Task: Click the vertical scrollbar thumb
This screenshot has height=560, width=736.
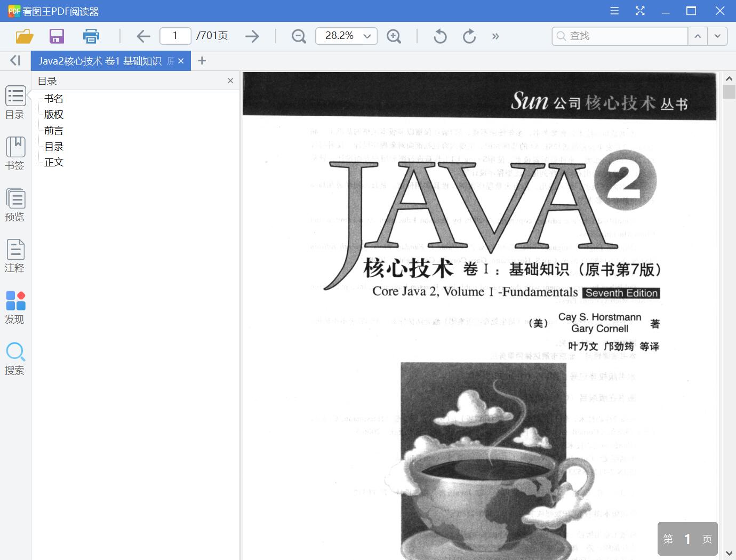Action: click(x=729, y=92)
